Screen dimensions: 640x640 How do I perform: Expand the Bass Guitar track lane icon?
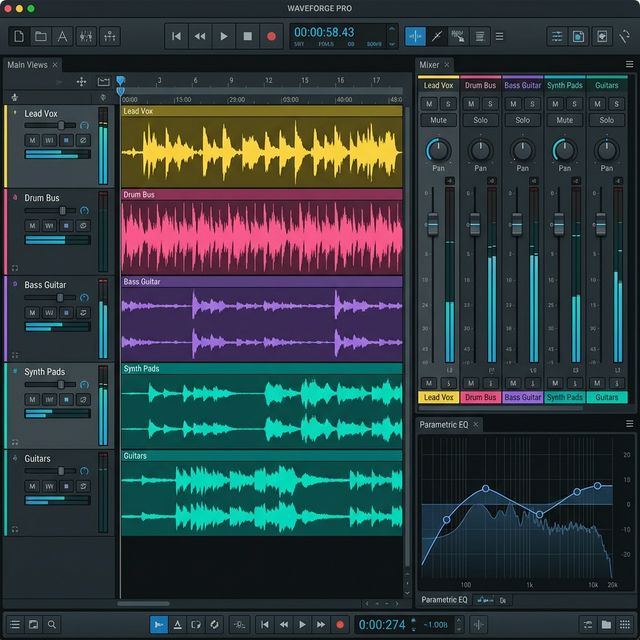[15, 355]
